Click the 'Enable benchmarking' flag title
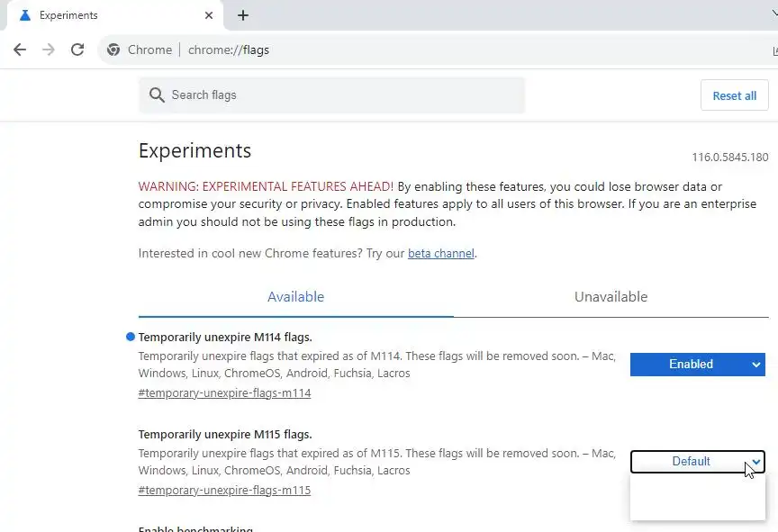This screenshot has height=532, width=778. 195,528
